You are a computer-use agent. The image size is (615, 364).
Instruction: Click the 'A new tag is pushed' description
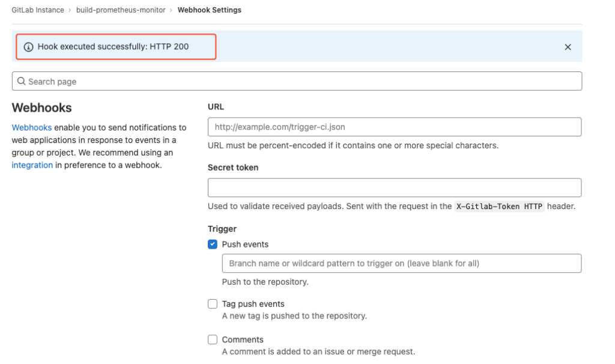point(294,316)
